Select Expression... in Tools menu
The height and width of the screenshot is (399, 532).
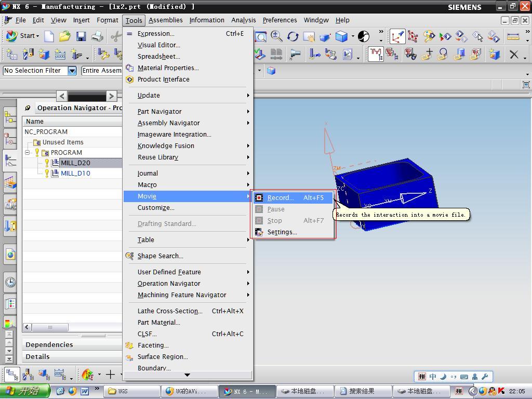188,34
